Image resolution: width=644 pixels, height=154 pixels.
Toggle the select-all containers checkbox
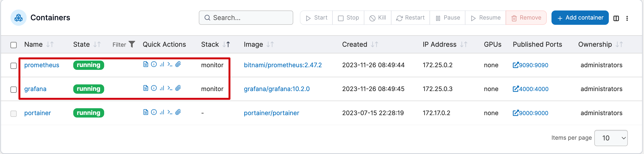[x=14, y=45]
